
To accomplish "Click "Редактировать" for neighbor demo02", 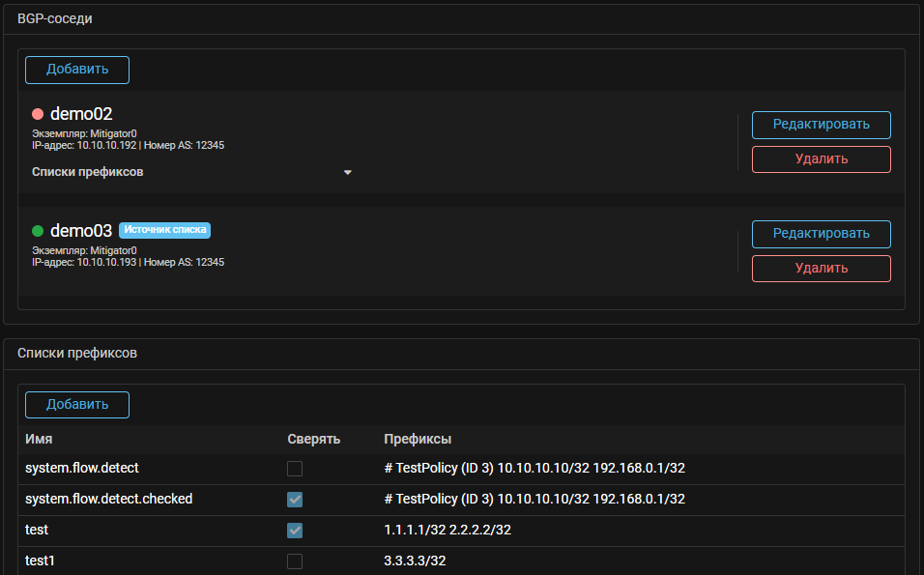I will point(821,125).
